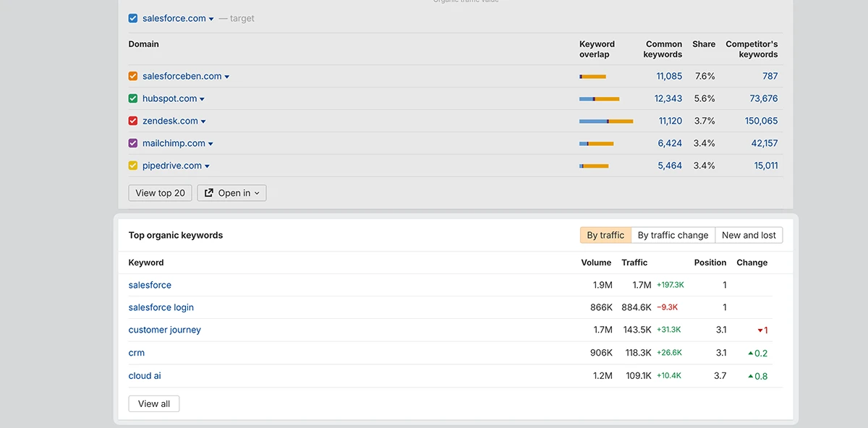Click the 7.6% share value
Image resolution: width=868 pixels, height=428 pixels.
[705, 76]
